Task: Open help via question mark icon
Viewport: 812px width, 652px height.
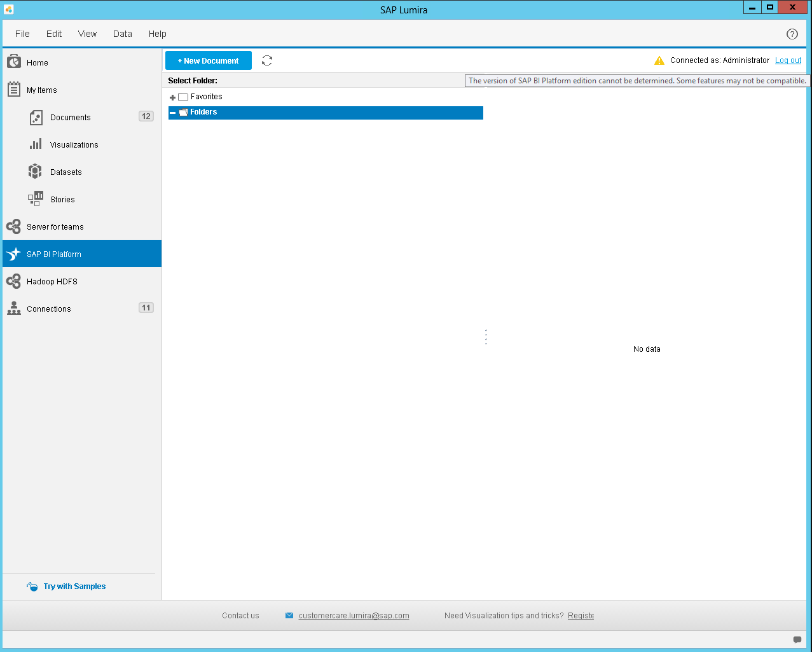Action: click(x=792, y=34)
